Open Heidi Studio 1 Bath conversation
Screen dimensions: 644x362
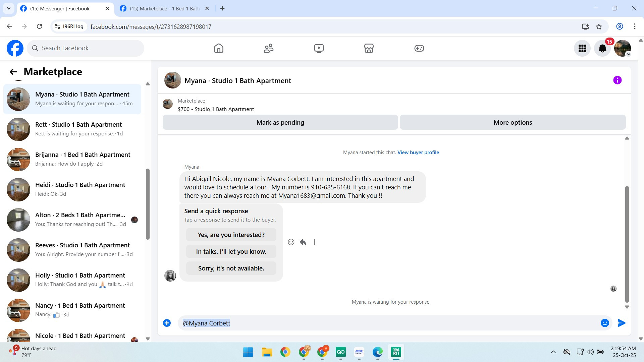point(72,189)
